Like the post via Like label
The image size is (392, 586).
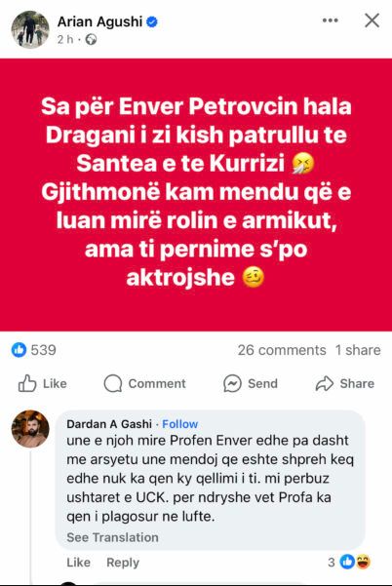click(x=55, y=383)
